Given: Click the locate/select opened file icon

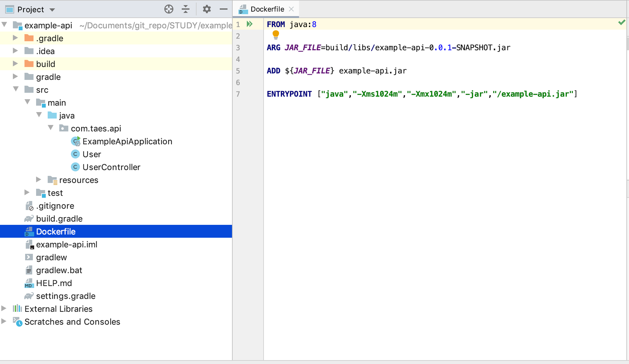Looking at the screenshot, I should tap(169, 9).
